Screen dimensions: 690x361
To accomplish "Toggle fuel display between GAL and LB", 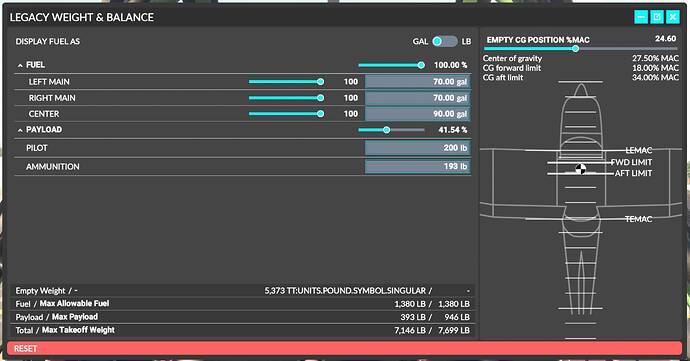I will [x=445, y=41].
